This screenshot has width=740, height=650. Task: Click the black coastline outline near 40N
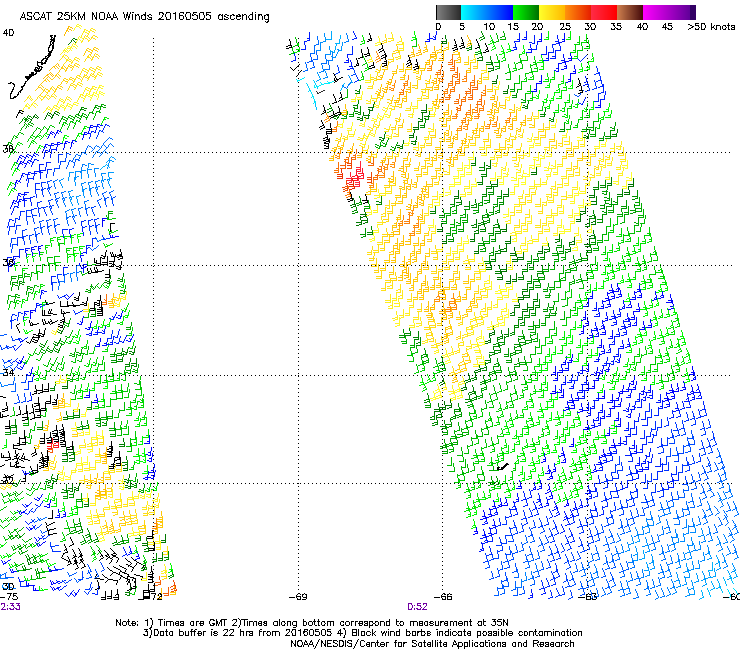click(x=32, y=68)
